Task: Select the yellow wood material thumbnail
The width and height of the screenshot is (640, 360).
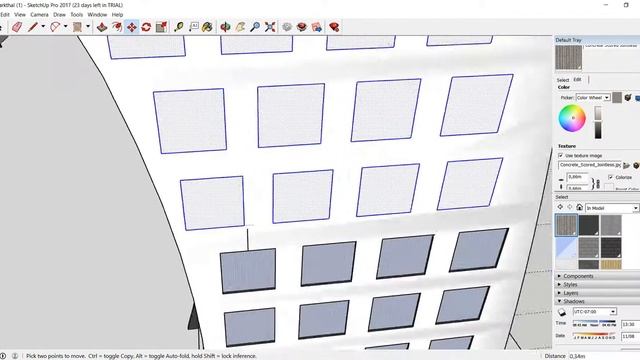Action: (x=611, y=265)
